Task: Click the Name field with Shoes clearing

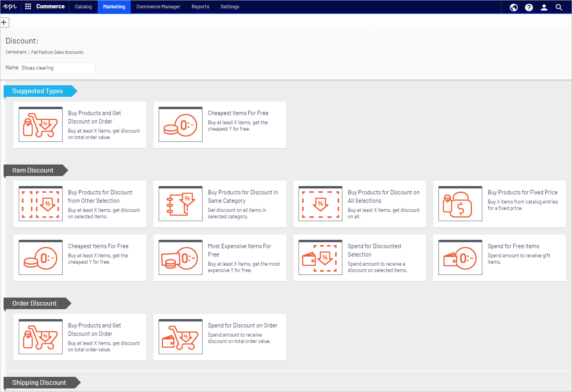Action: point(57,68)
